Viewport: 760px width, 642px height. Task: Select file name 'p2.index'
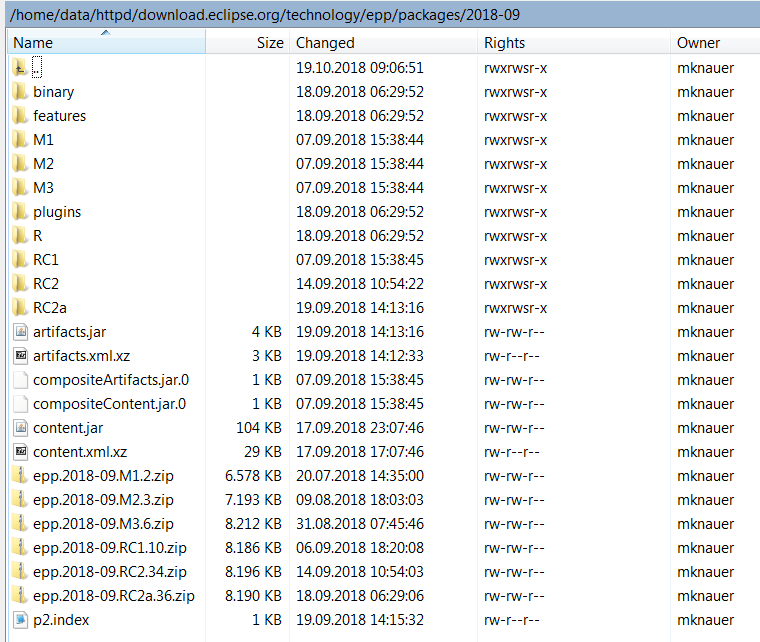tap(61, 619)
